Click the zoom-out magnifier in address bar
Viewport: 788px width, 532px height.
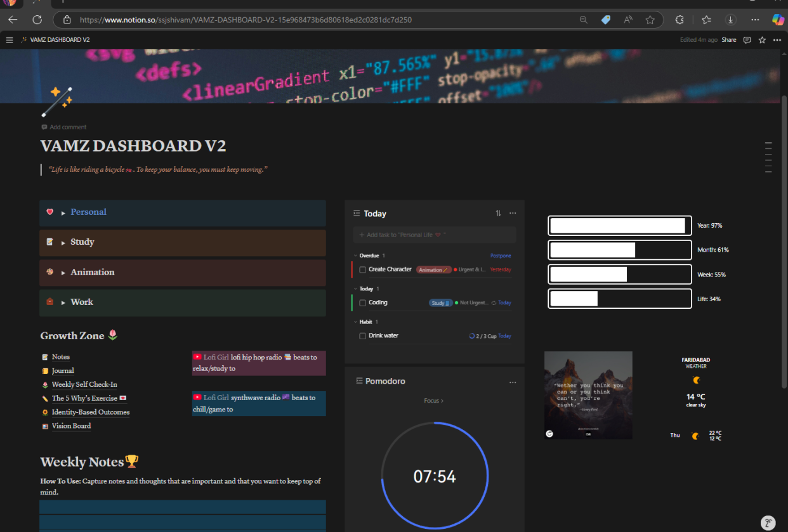point(583,20)
